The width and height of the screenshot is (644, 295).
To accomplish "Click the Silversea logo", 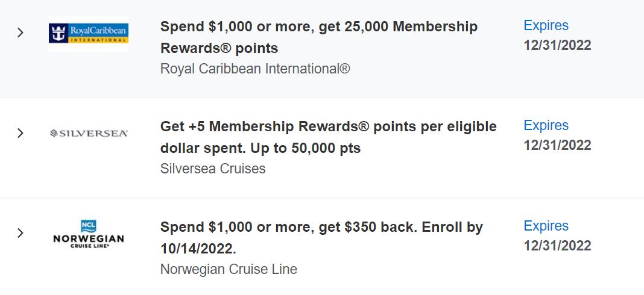I will (x=88, y=133).
